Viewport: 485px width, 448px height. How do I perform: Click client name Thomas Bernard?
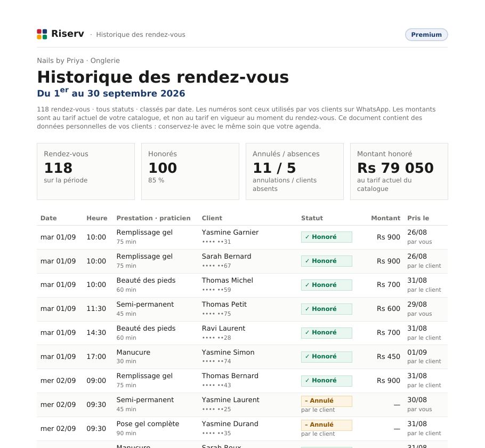230,376
